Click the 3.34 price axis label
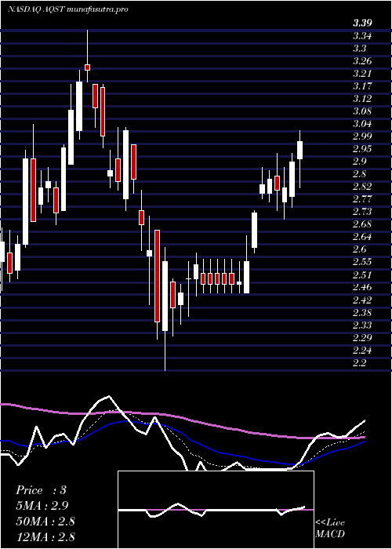Image resolution: width=392 pixels, height=549 pixels. point(362,36)
